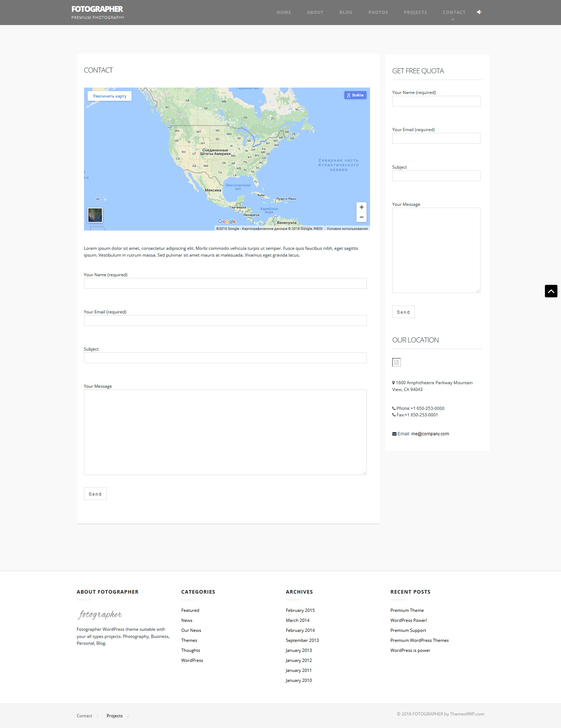Viewport: 561px width, 728px height.
Task: Open the Projects menu item
Action: [x=415, y=12]
